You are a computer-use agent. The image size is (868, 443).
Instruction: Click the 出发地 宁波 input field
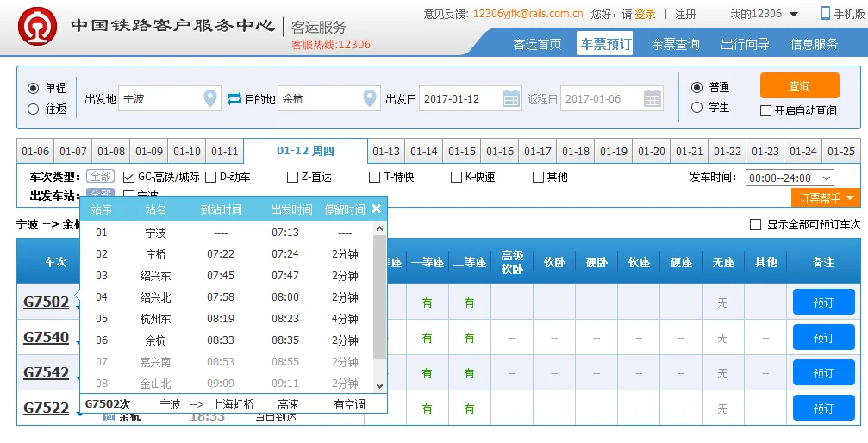click(x=170, y=98)
